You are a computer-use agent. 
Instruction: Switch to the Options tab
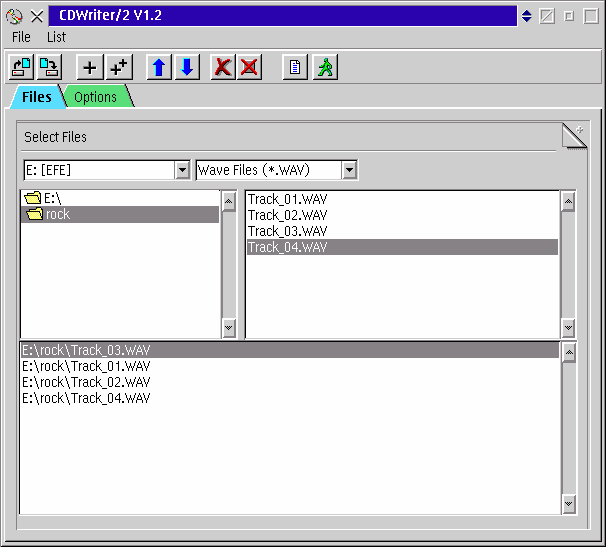(95, 97)
